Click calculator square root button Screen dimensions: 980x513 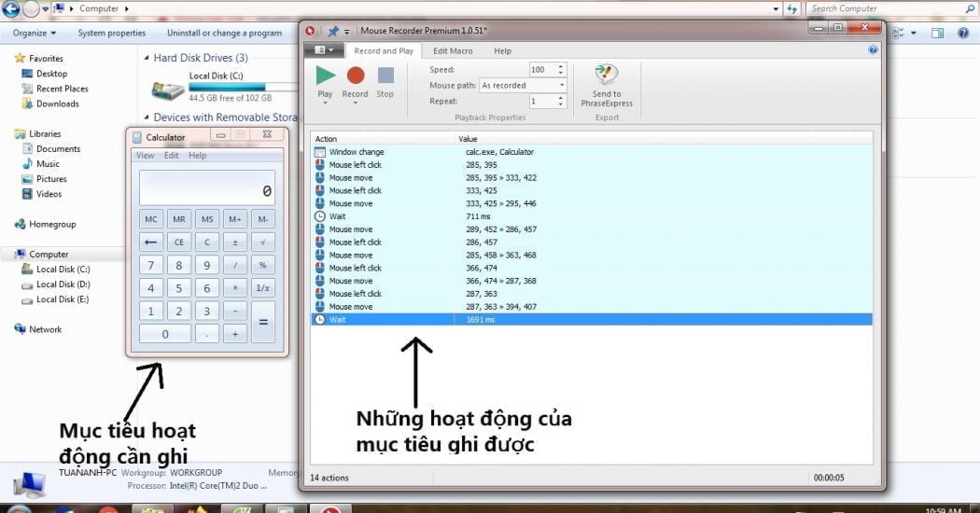tap(263, 242)
